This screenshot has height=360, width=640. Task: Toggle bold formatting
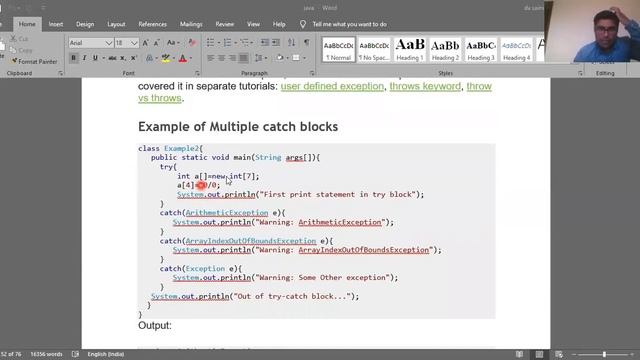pyautogui.click(x=73, y=58)
